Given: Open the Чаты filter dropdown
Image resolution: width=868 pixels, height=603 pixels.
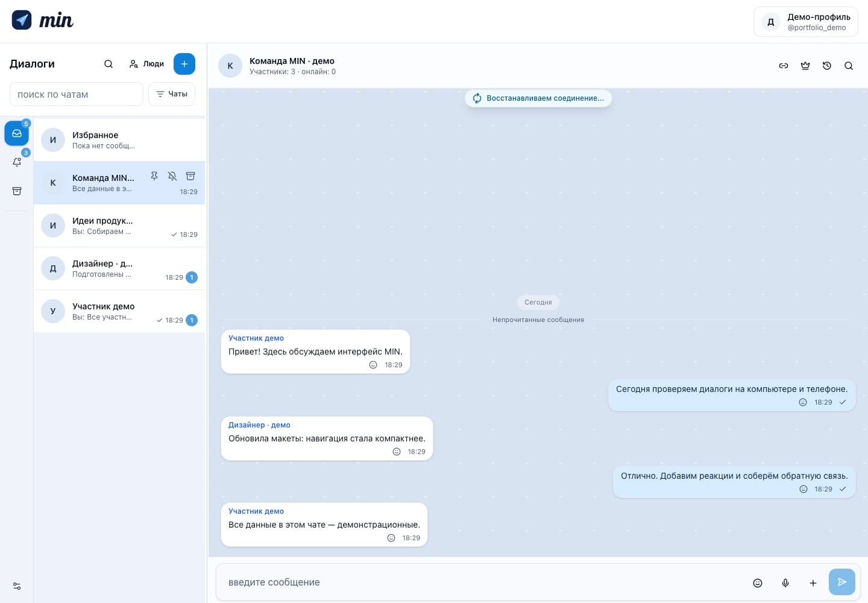Looking at the screenshot, I should [x=172, y=94].
